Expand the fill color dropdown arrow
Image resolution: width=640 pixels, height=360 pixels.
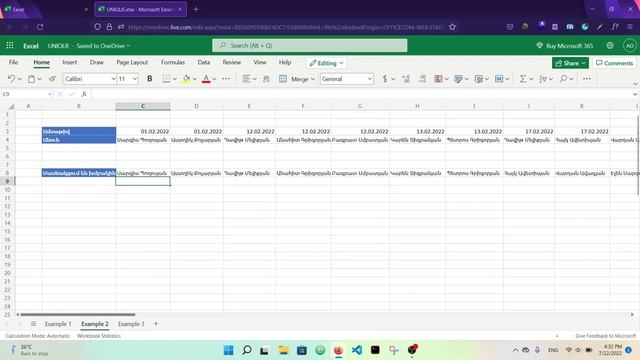194,79
